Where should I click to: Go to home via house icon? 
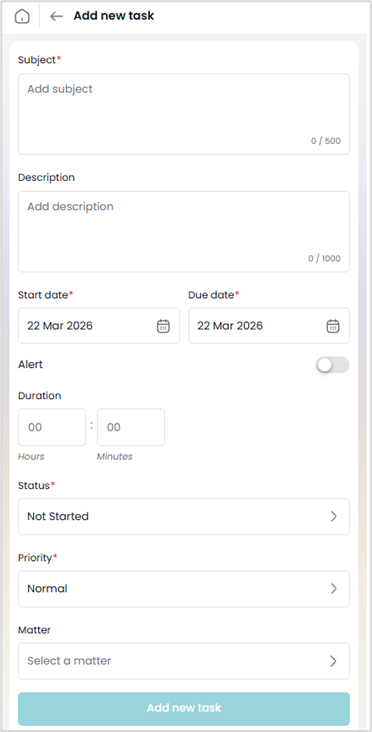point(22,16)
